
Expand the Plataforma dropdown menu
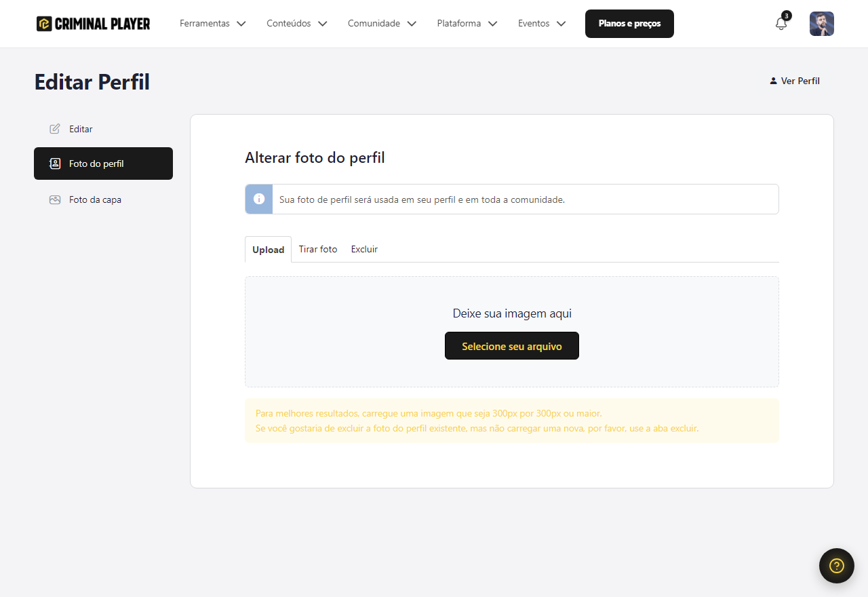(x=467, y=24)
